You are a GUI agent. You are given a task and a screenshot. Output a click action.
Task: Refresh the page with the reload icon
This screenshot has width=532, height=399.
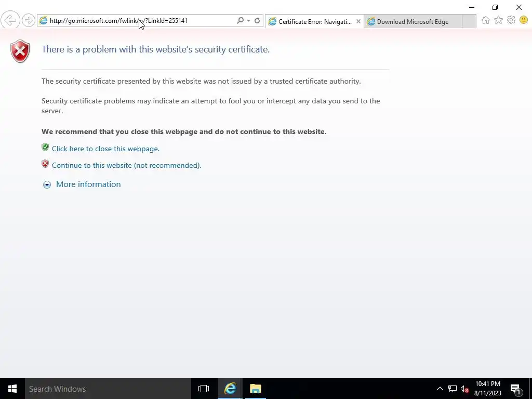coord(257,20)
